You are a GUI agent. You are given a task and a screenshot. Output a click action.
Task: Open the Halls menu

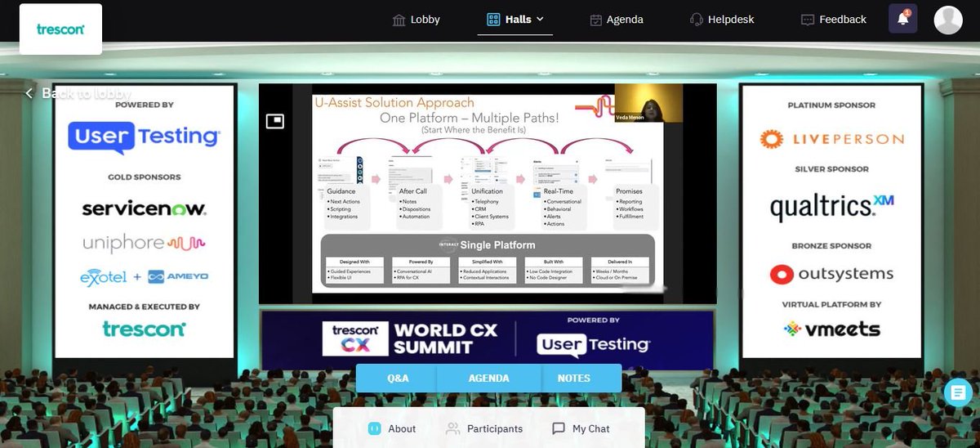514,19
